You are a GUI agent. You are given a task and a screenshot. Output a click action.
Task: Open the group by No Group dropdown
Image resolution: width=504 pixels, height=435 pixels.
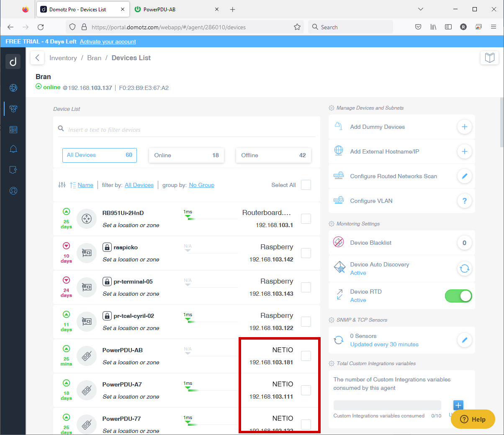click(201, 185)
